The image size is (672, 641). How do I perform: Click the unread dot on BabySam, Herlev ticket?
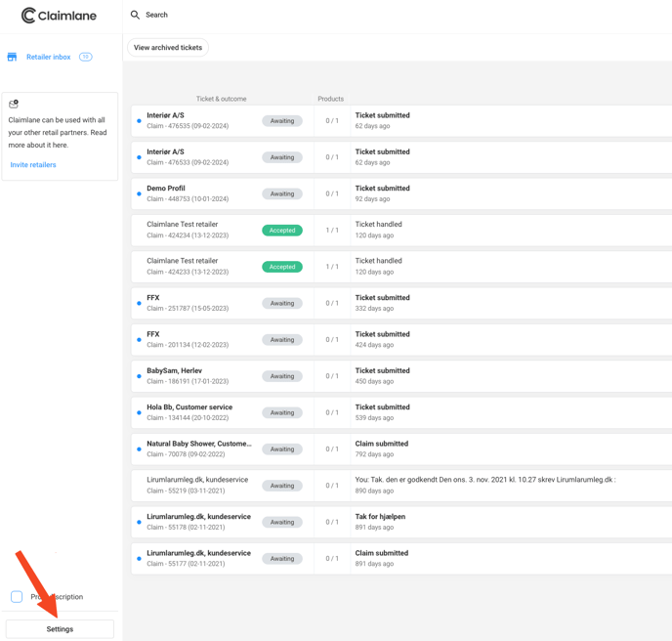point(139,376)
